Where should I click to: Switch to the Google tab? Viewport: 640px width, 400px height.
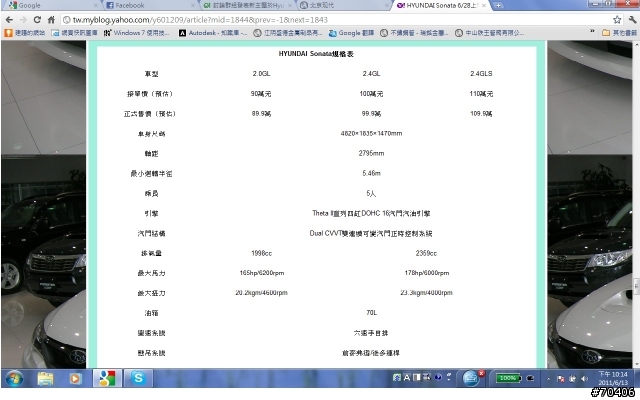click(51, 5)
